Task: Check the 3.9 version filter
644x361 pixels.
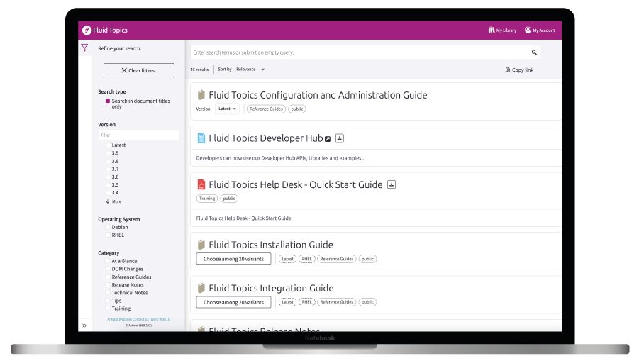Action: pyautogui.click(x=109, y=152)
